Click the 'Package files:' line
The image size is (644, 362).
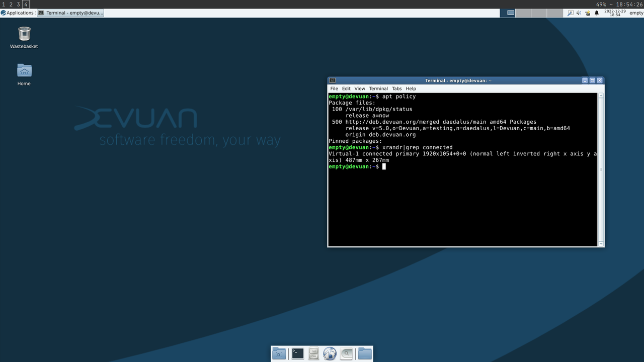pos(352,103)
